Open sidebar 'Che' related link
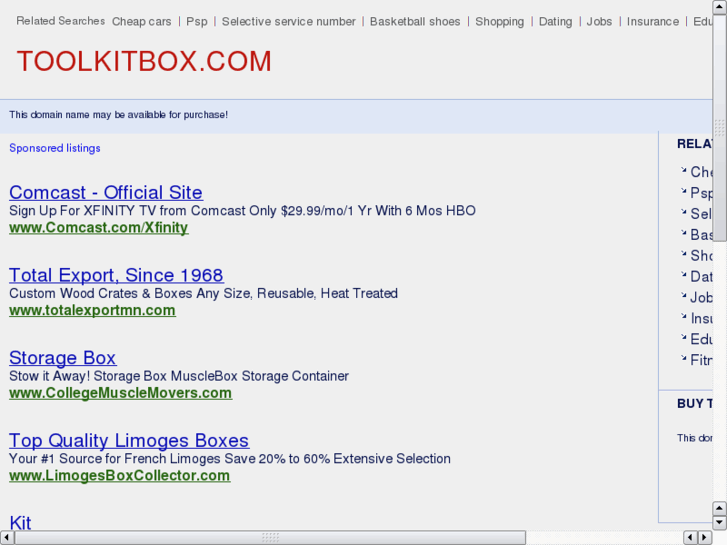This screenshot has width=727, height=545. [701, 172]
